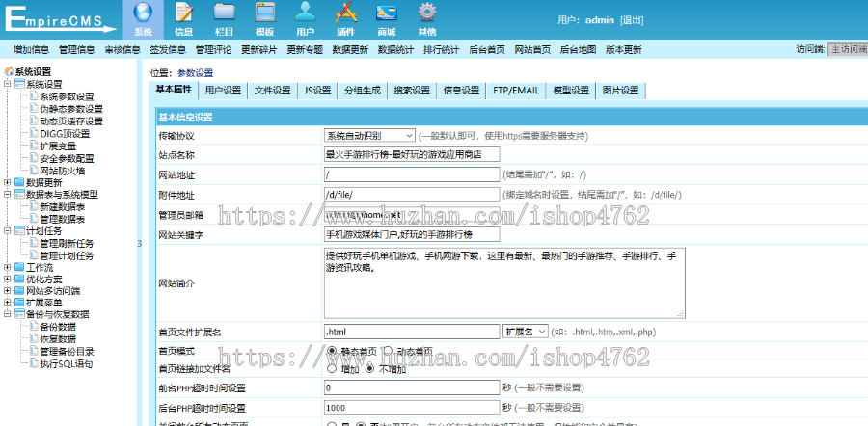Click the 退出 (logout) link
This screenshot has width=868, height=426.
coord(632,20)
